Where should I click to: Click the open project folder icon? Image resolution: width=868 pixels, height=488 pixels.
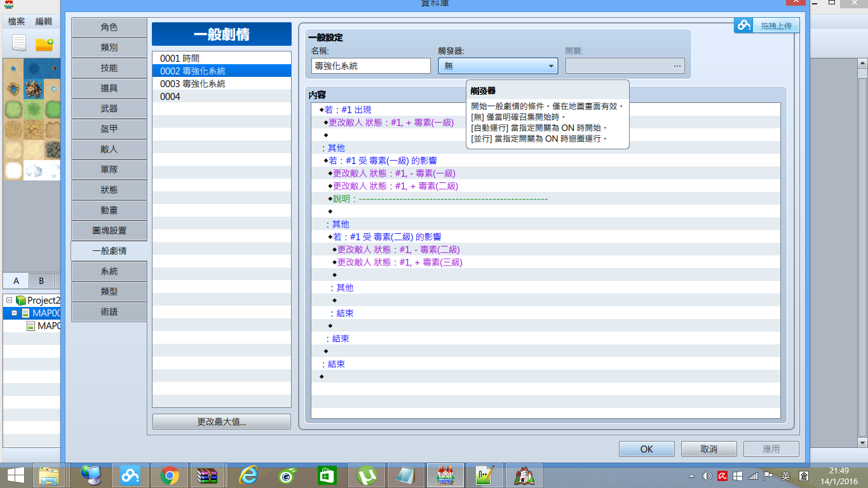(44, 44)
